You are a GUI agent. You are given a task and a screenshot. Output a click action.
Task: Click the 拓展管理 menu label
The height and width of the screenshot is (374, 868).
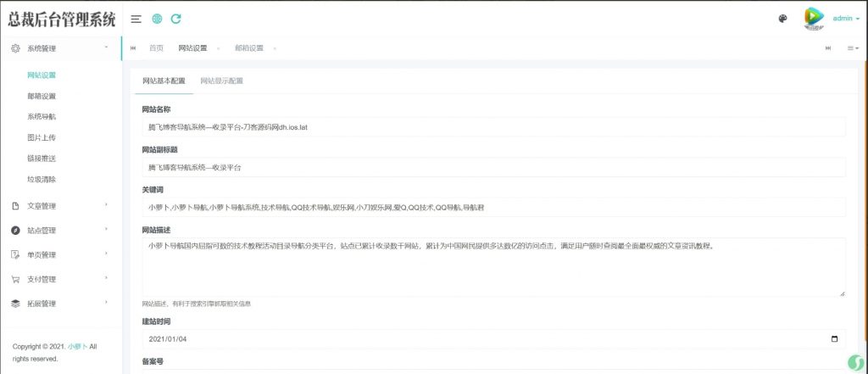tap(42, 304)
